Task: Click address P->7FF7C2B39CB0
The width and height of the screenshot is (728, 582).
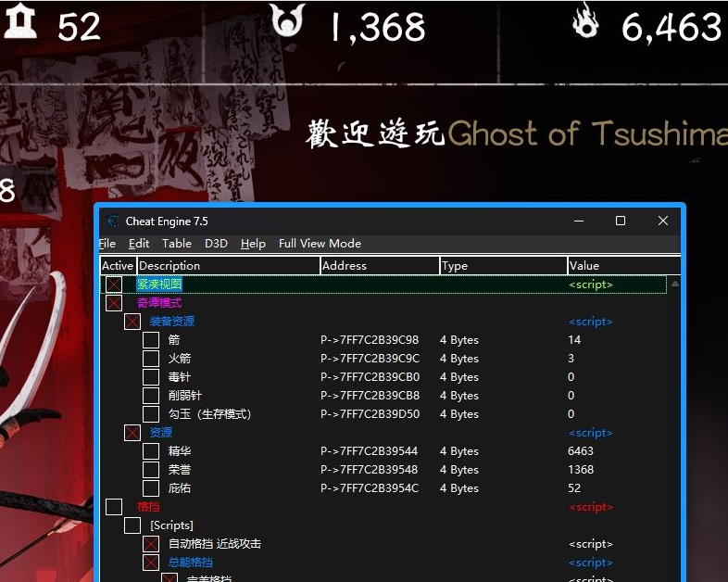Action: pos(370,377)
